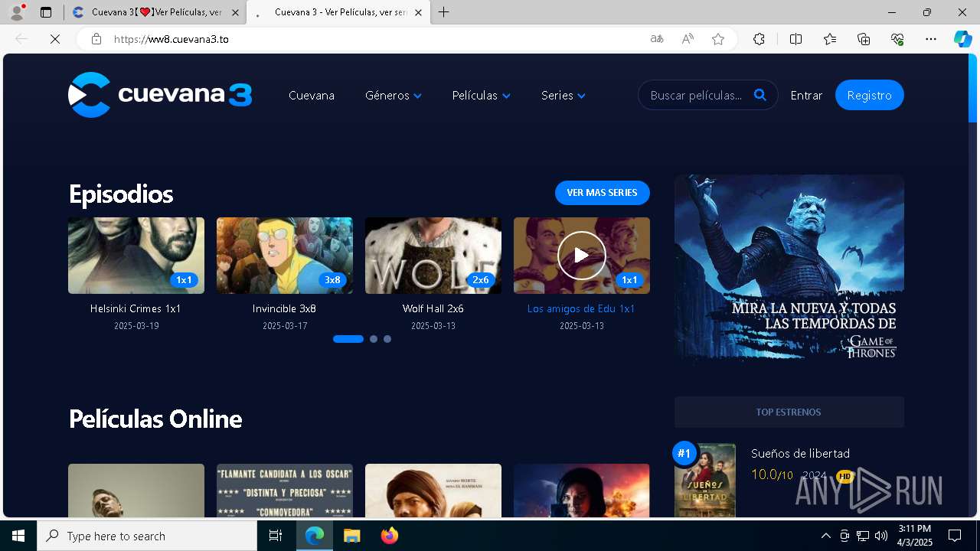Open File Explorer from taskbar
The height and width of the screenshot is (551, 980).
coord(351,536)
